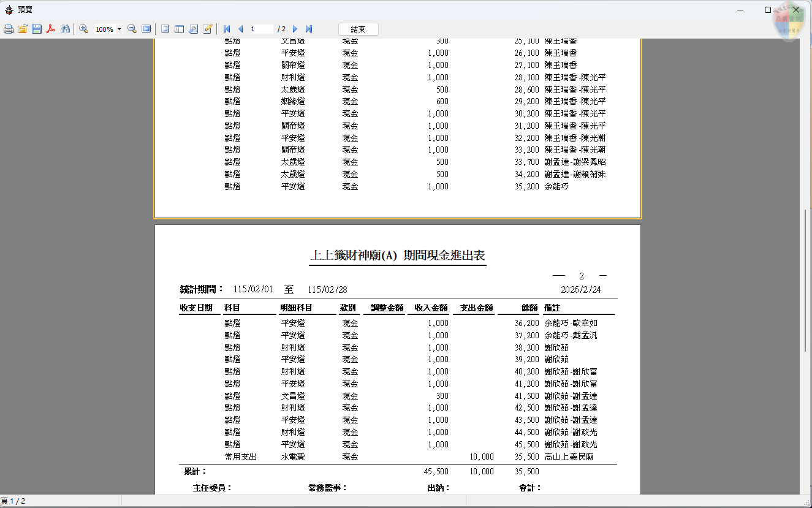Open page settings wrench icon
This screenshot has height=508, width=812.
193,29
